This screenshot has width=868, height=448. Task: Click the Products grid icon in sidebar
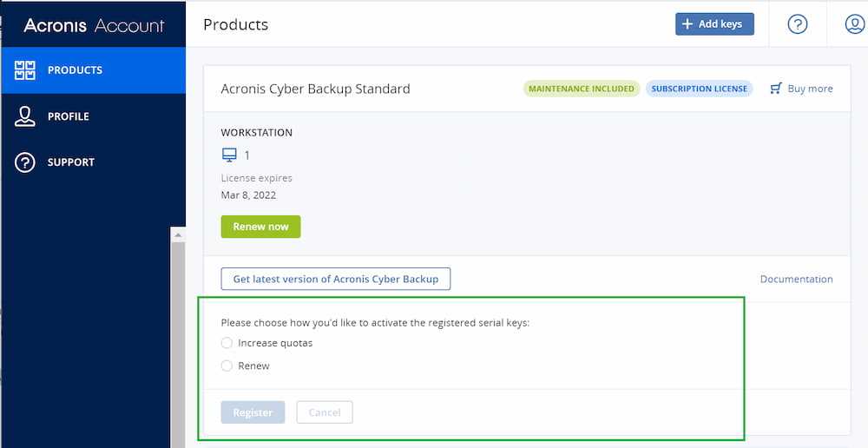[x=25, y=70]
